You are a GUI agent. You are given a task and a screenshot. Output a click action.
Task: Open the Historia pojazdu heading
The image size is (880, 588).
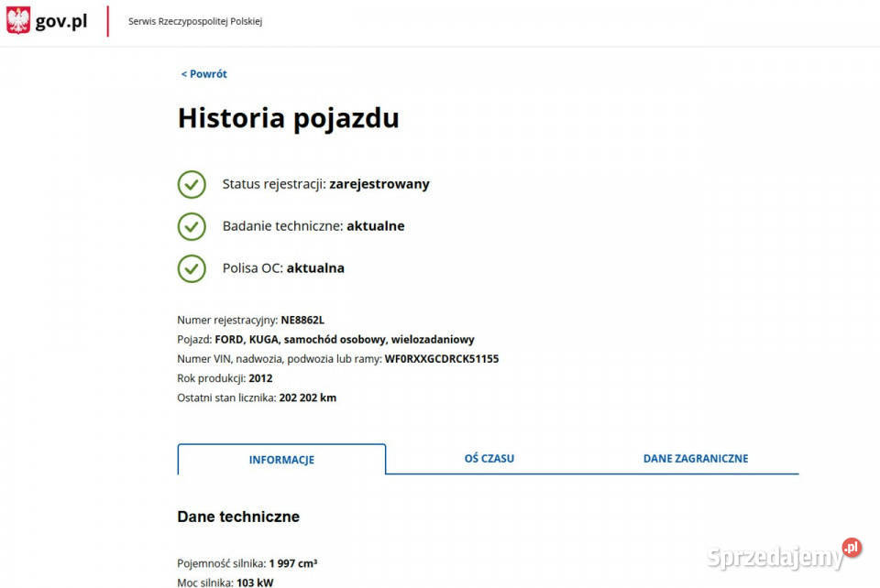click(288, 117)
